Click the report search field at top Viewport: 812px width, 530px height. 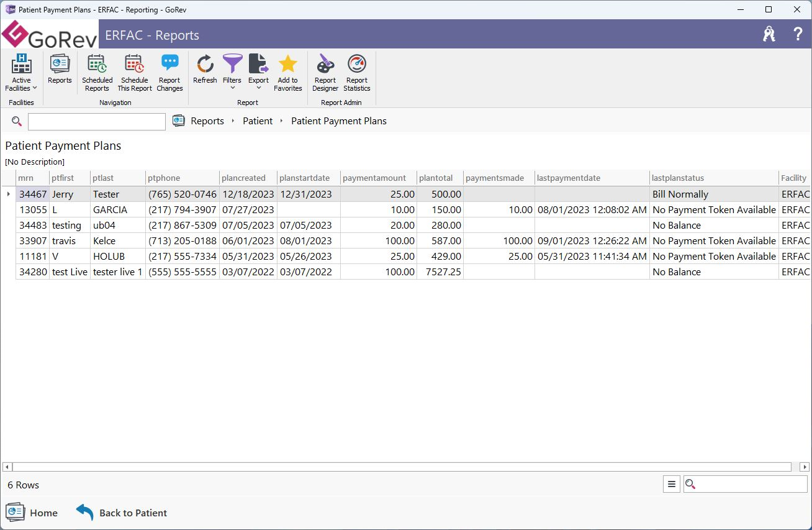click(97, 122)
